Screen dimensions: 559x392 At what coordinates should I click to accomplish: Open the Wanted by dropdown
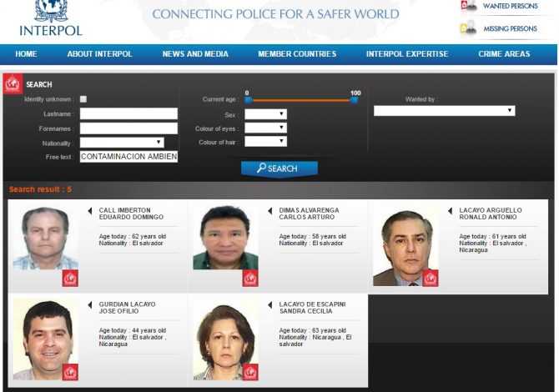pyautogui.click(x=444, y=110)
